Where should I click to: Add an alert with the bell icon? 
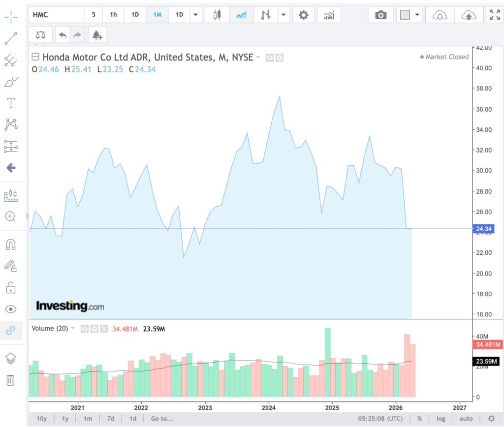tap(97, 35)
